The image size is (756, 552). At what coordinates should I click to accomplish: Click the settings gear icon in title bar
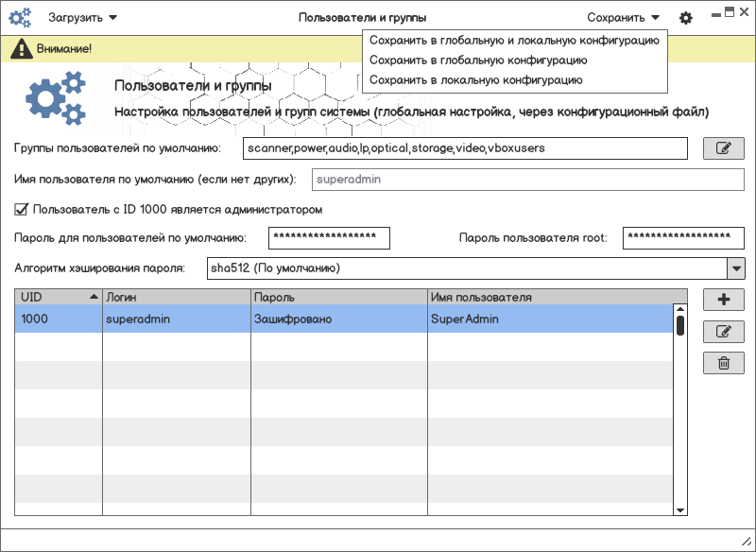pyautogui.click(x=686, y=18)
